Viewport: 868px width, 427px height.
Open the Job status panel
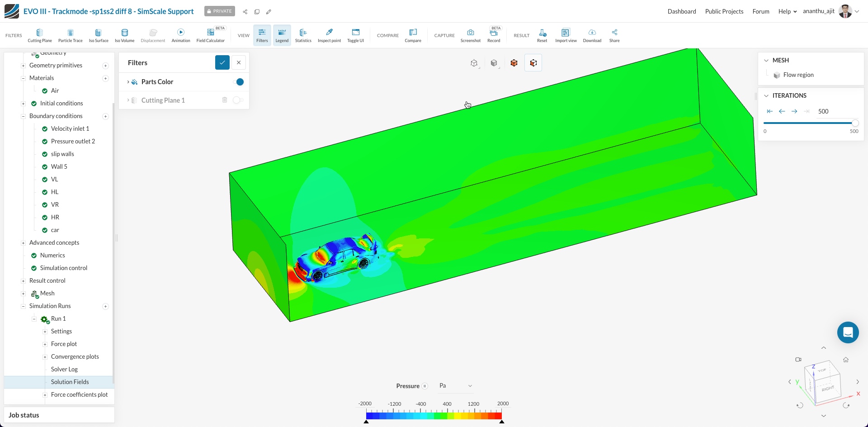(59, 415)
